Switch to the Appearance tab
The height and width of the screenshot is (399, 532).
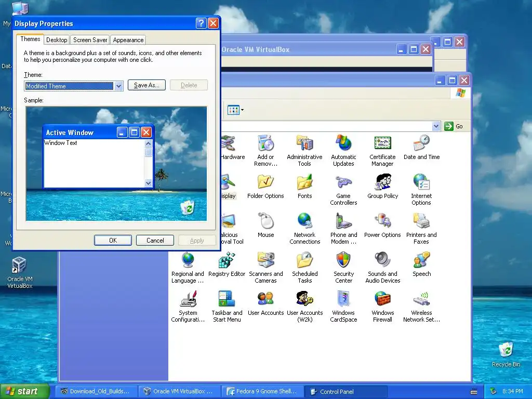pos(128,39)
